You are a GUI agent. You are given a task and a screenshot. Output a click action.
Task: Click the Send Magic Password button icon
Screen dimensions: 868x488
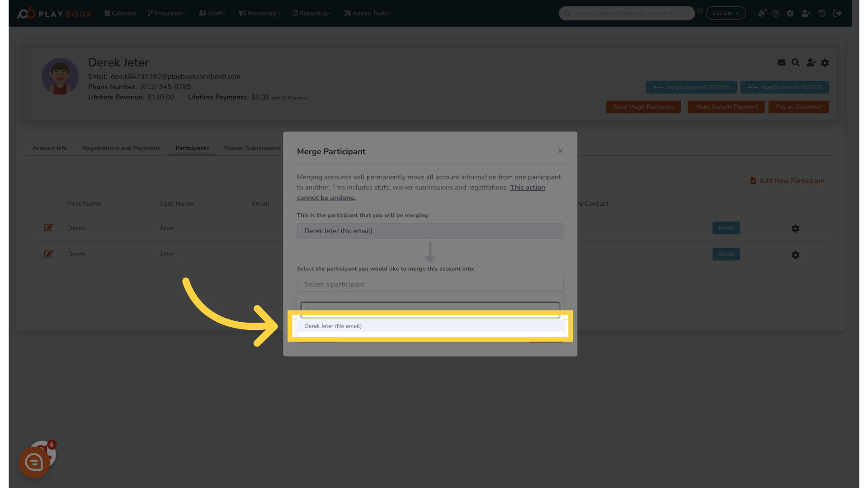[643, 107]
